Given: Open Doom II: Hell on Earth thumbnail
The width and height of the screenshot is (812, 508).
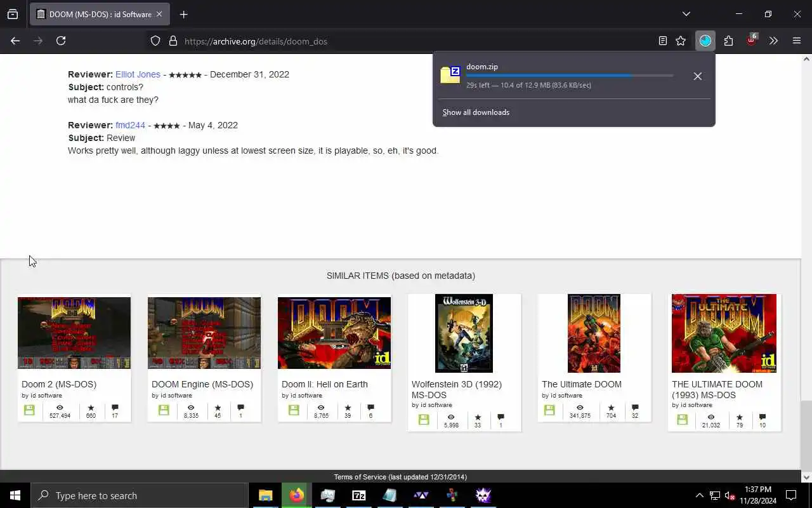Looking at the screenshot, I should (334, 333).
